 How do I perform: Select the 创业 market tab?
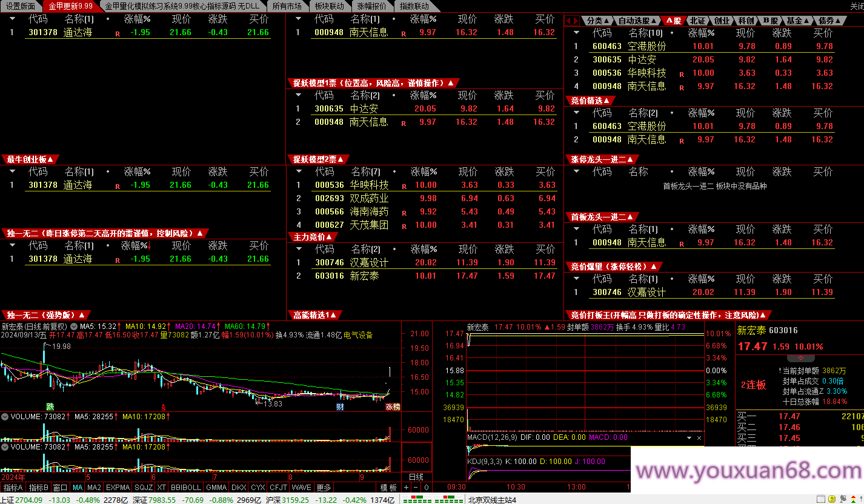coord(722,21)
